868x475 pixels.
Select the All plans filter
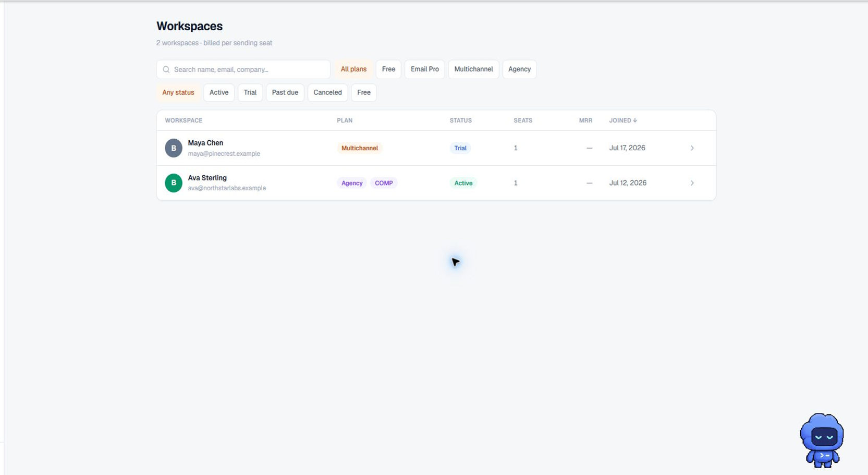pos(353,69)
